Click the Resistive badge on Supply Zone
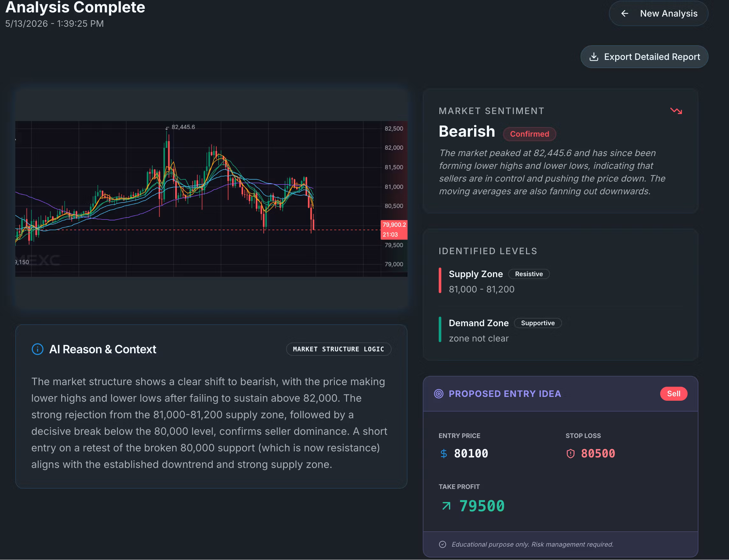The image size is (729, 560). [529, 274]
